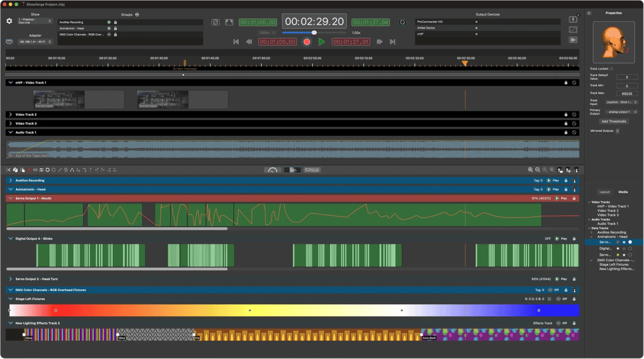Screen dimensions: 644x359
Task: Click the red record button
Action: pyautogui.click(x=306, y=42)
